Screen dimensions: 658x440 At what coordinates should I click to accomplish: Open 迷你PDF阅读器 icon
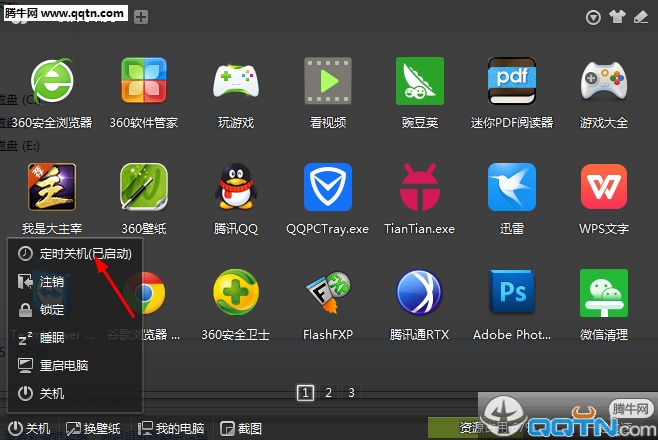512,81
